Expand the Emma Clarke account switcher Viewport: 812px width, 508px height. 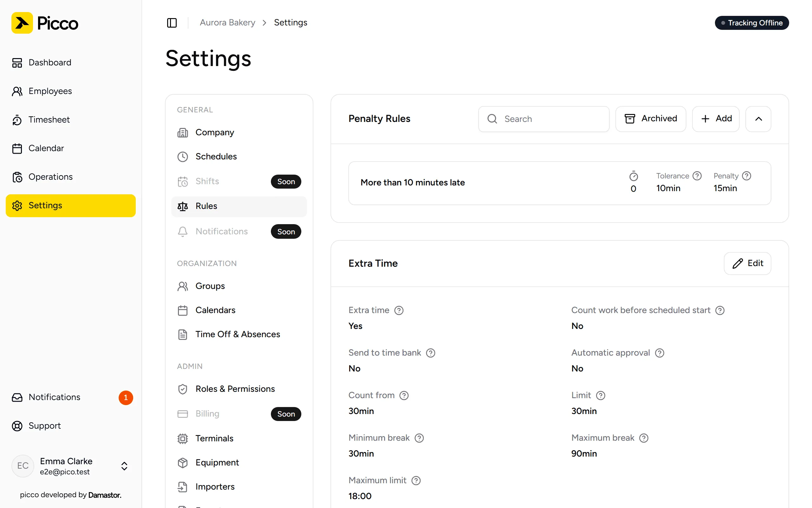tap(70, 466)
